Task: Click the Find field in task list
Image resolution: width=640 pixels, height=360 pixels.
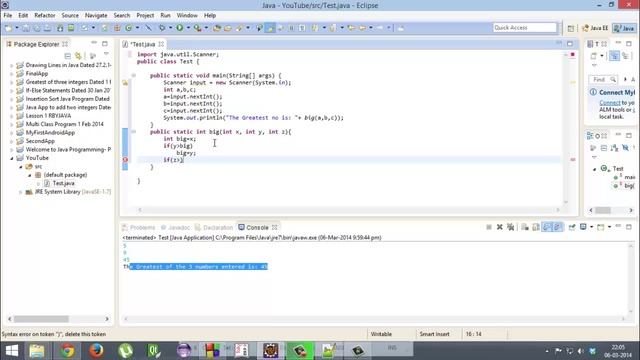Action: pos(603,80)
